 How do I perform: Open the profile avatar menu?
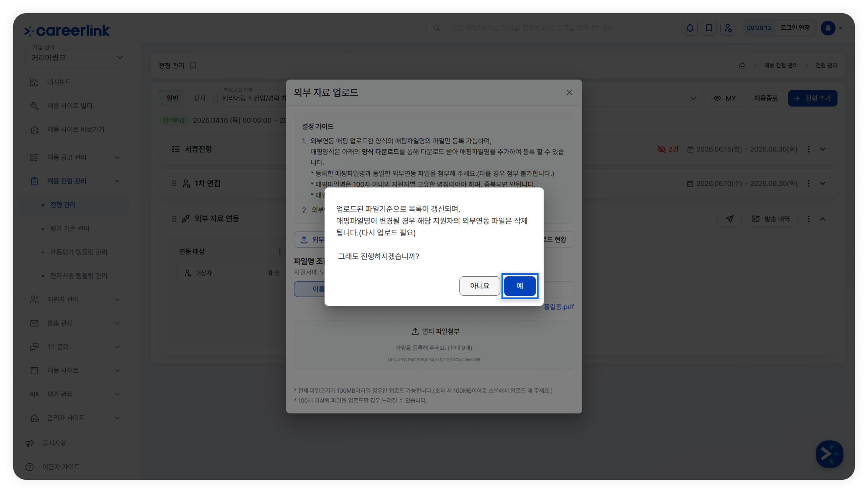(832, 28)
